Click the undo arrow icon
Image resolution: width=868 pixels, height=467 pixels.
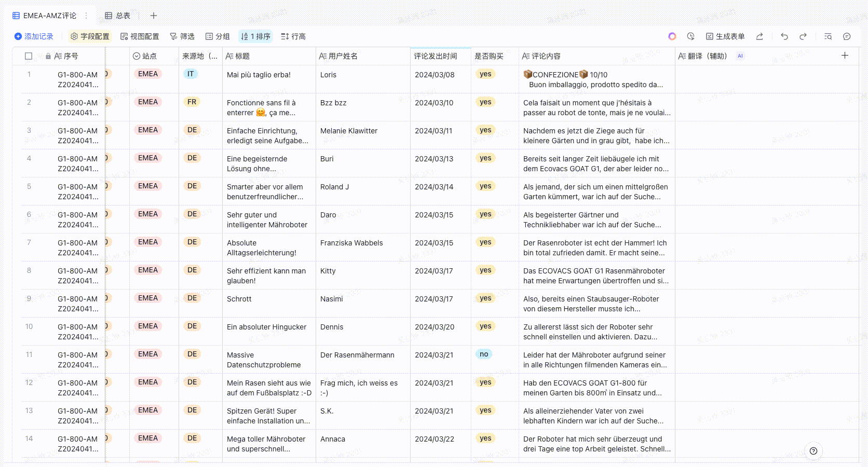point(784,36)
